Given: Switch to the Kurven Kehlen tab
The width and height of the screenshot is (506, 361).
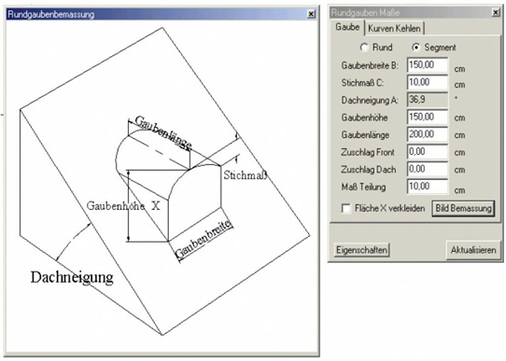Looking at the screenshot, I should click(x=394, y=28).
